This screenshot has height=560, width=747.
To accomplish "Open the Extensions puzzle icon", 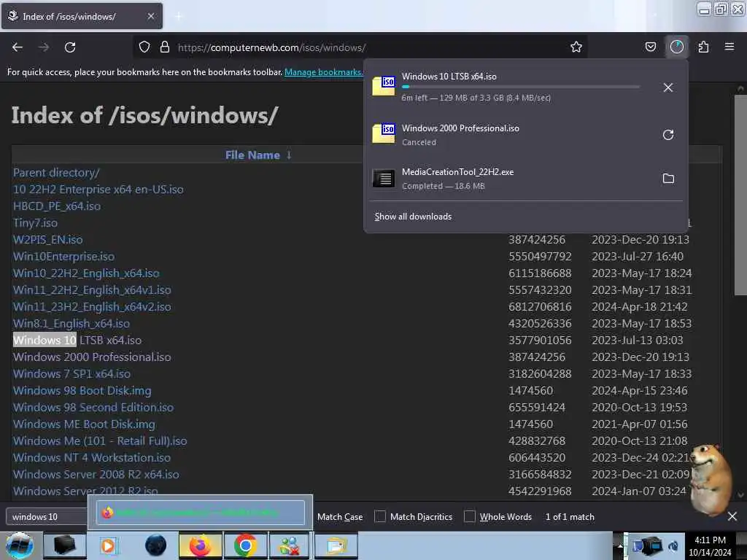I will 703,47.
